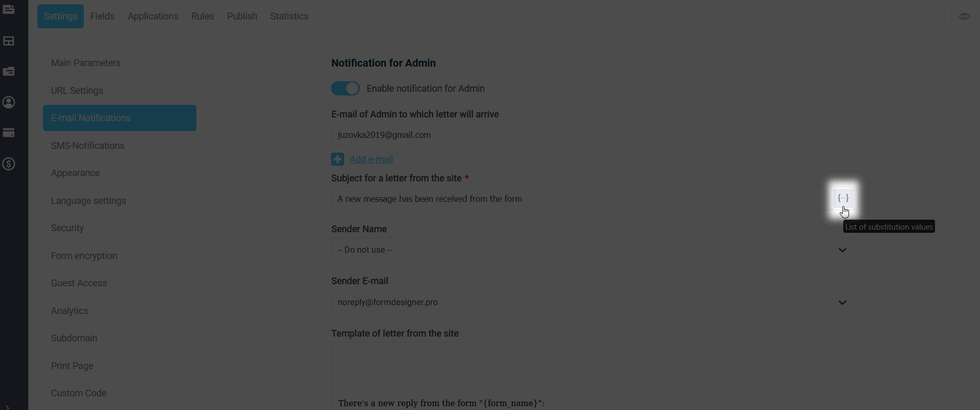Open the substitution values list icon
This screenshot has height=410, width=980.
843,198
